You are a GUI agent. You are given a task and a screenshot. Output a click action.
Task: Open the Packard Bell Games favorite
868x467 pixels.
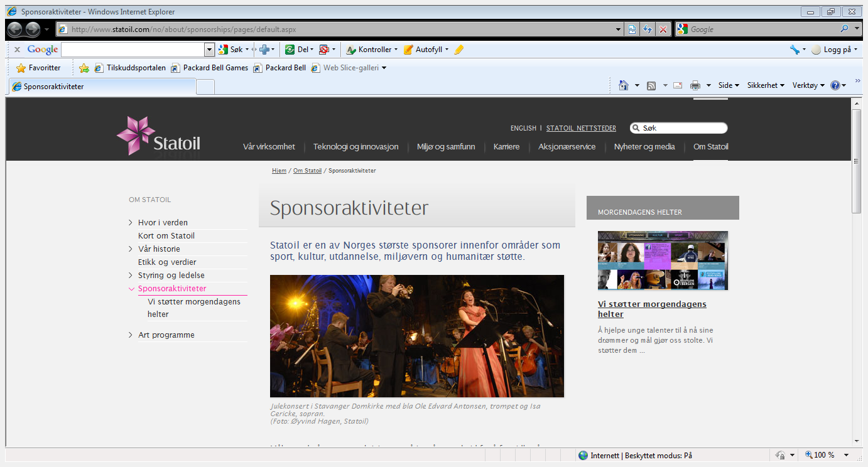tap(210, 68)
